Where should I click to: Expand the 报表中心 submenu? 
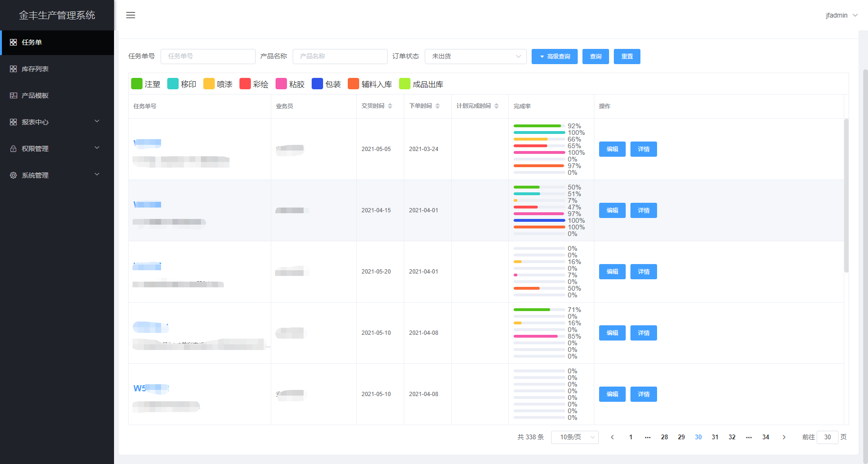(x=97, y=122)
